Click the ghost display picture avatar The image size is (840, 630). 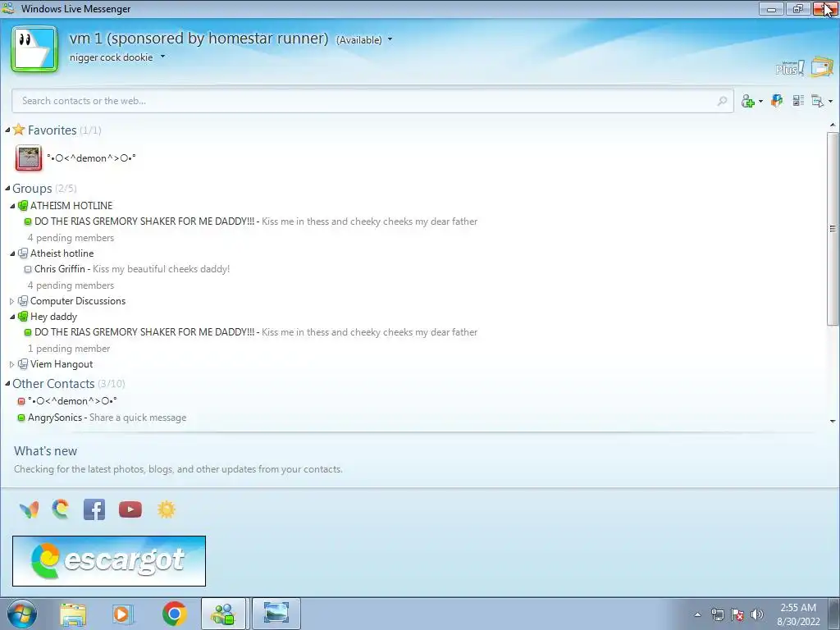(34, 48)
